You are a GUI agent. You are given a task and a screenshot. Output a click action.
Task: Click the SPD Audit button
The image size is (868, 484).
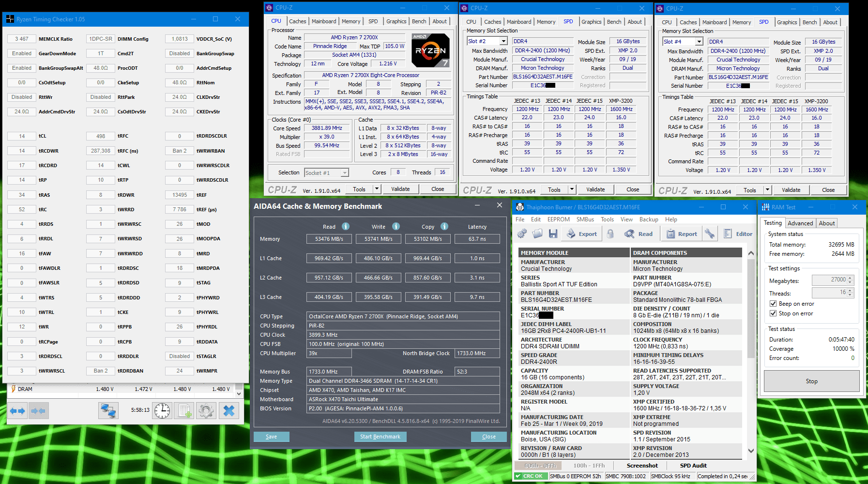click(693, 466)
